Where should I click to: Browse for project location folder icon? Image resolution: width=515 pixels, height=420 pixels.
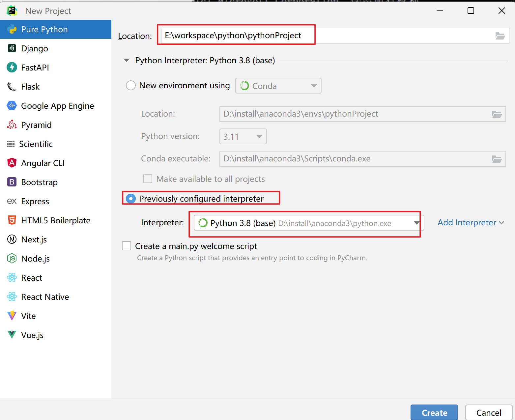coord(500,36)
